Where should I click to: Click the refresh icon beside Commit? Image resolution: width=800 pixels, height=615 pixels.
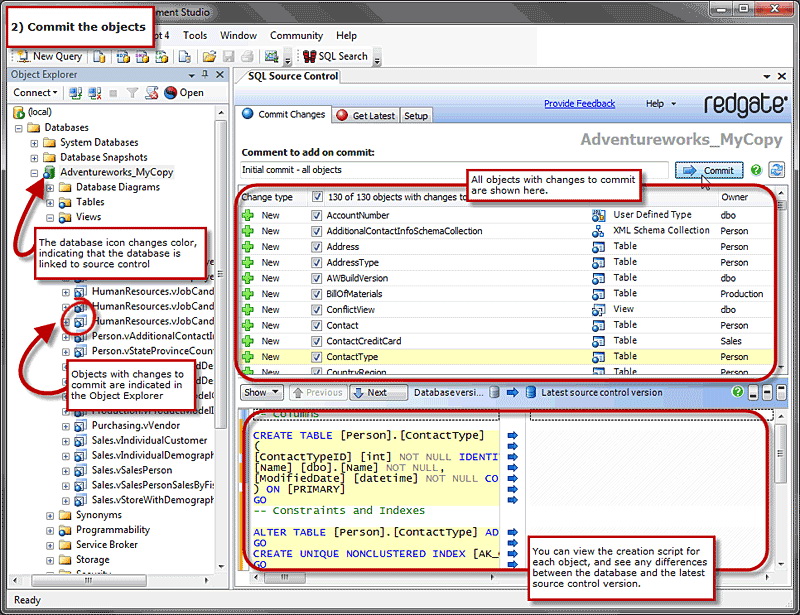[x=777, y=170]
